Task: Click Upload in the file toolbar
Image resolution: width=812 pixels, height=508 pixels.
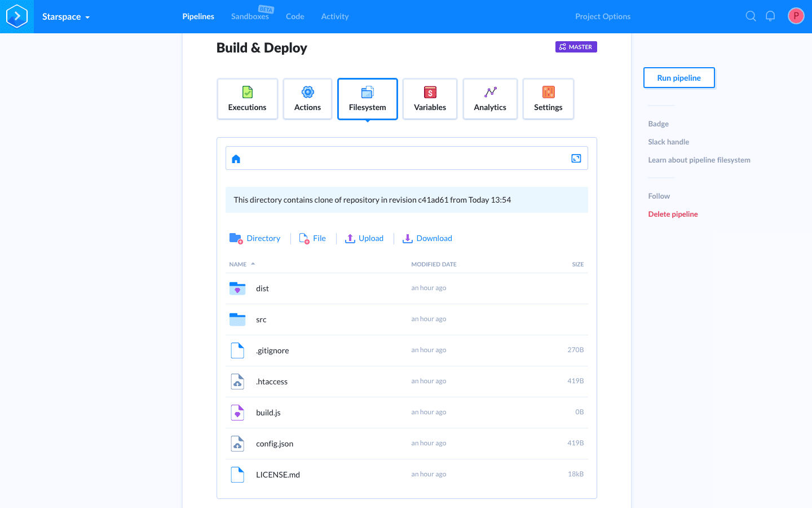Action: 364,238
